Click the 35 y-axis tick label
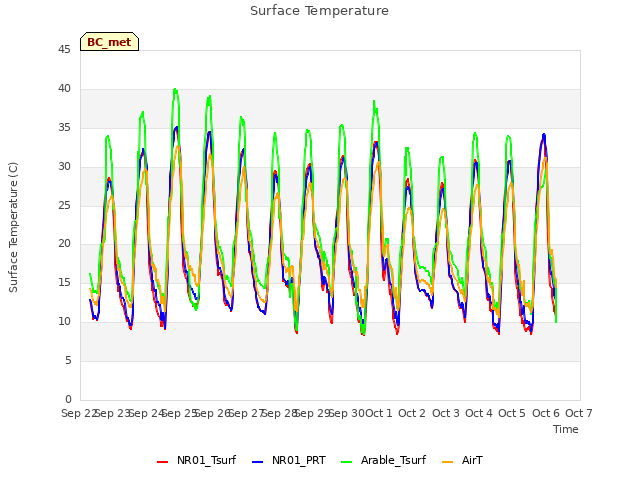This screenshot has height=480, width=640. [x=64, y=128]
